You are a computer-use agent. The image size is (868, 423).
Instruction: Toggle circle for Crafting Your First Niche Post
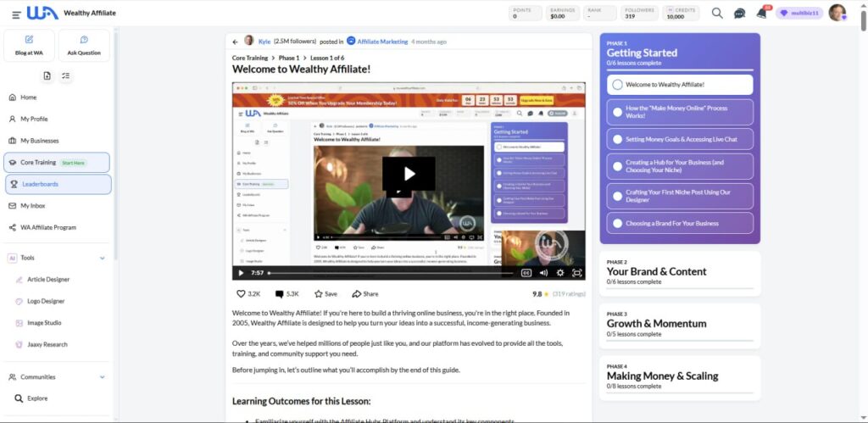pyautogui.click(x=617, y=196)
